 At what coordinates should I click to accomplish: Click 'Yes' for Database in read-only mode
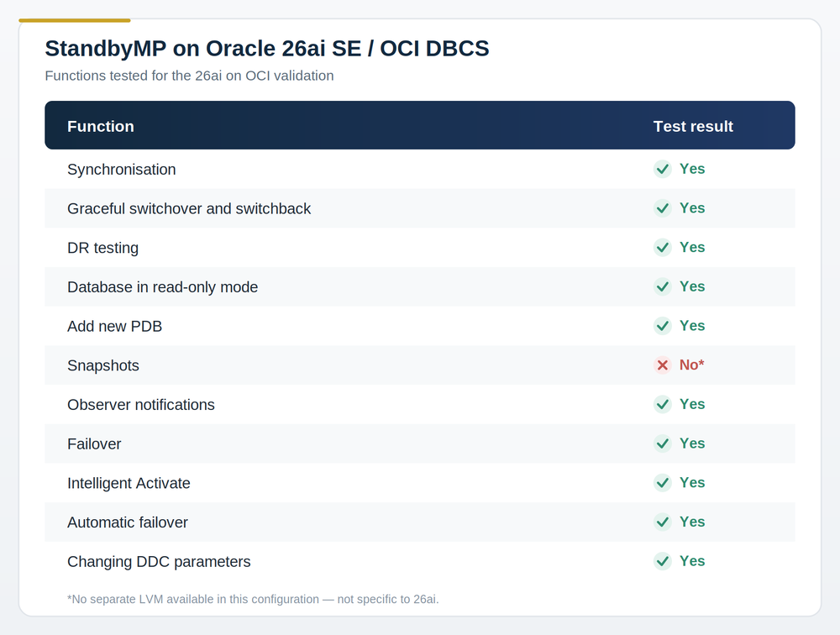coord(692,286)
